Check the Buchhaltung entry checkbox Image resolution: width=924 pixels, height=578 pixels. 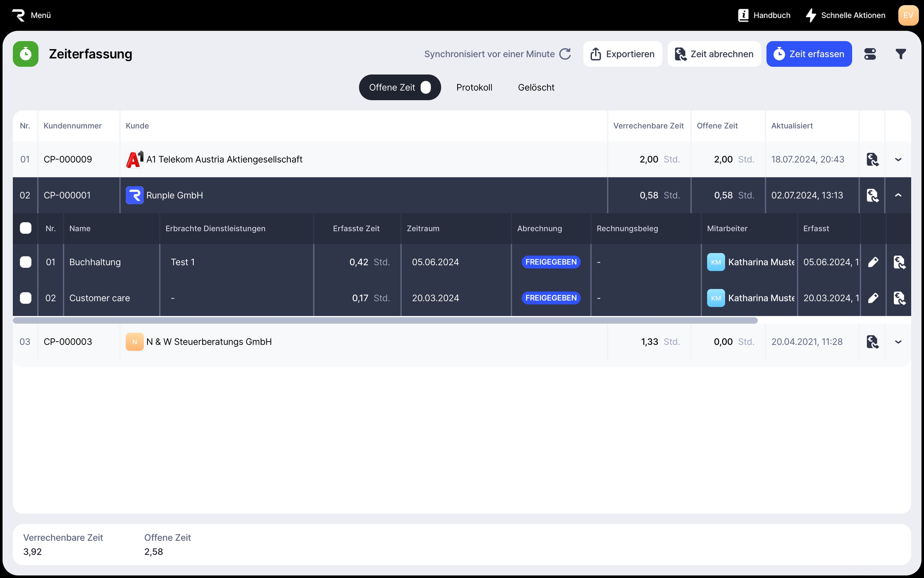26,262
